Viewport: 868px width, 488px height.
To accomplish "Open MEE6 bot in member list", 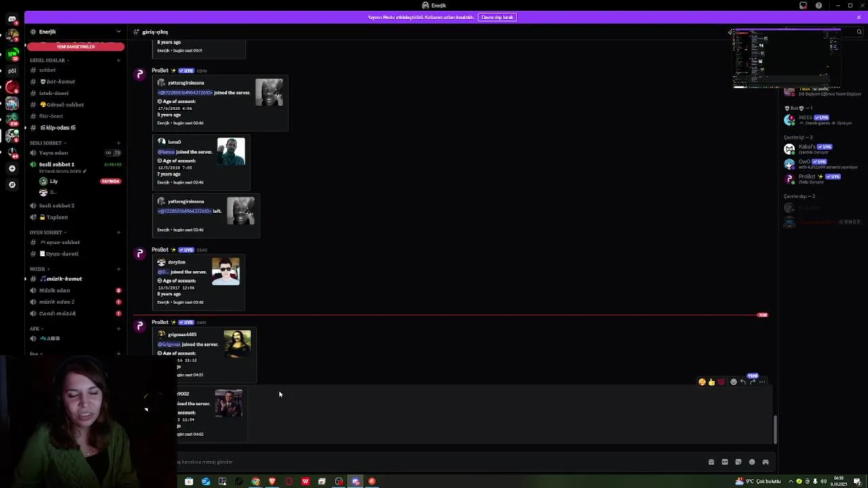I will 822,120.
